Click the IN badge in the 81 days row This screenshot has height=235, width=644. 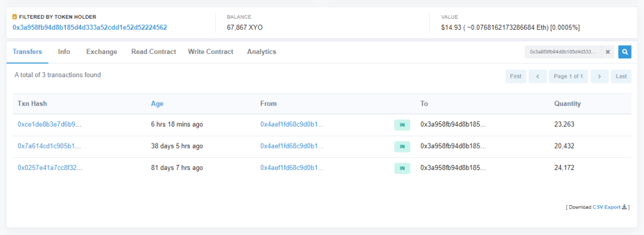pyautogui.click(x=402, y=168)
